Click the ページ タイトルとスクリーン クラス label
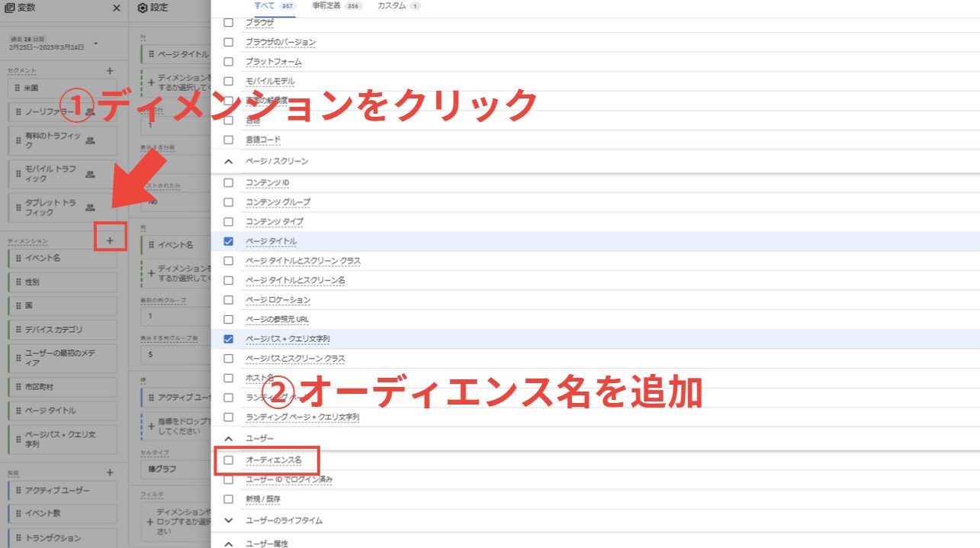 [303, 261]
